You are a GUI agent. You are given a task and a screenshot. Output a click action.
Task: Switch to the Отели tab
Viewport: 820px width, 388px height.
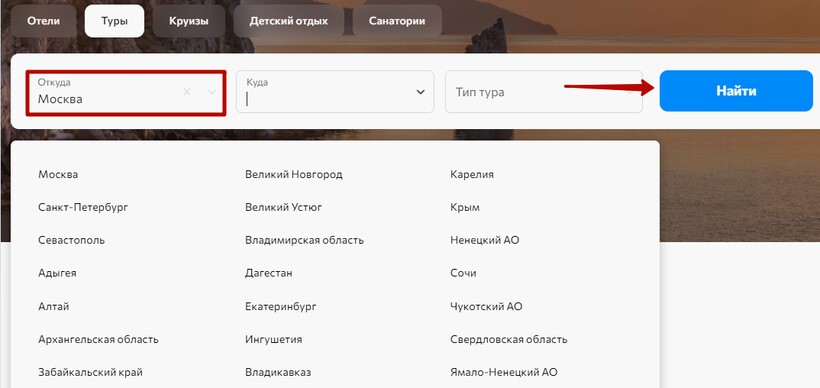(43, 21)
